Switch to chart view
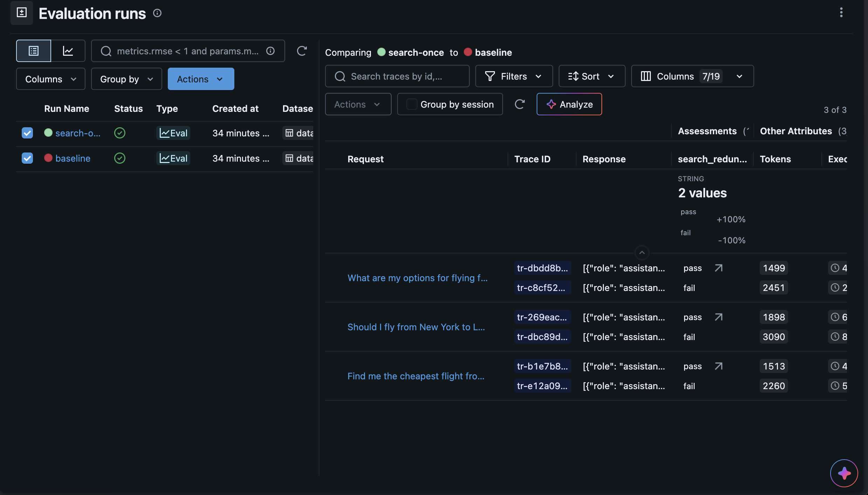The image size is (868, 495). 68,51
